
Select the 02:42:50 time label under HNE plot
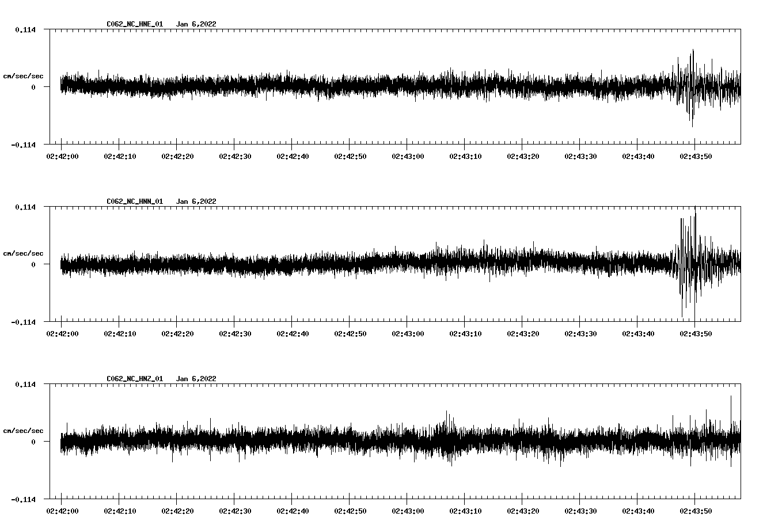(x=350, y=157)
